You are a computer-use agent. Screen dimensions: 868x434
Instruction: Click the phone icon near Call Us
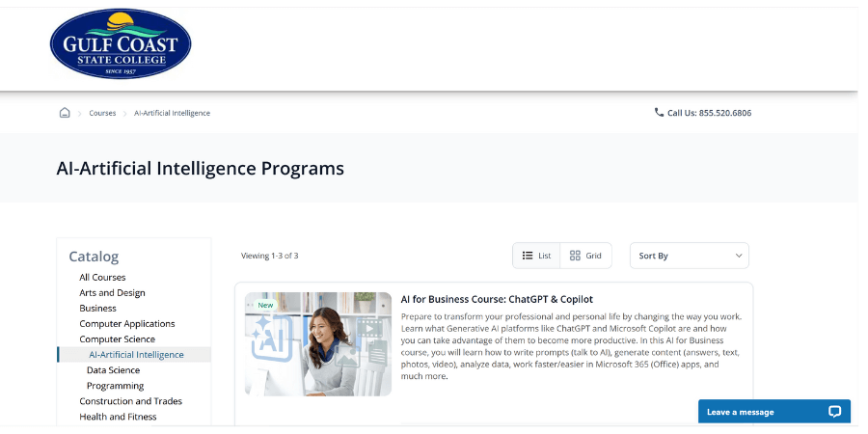coord(659,113)
